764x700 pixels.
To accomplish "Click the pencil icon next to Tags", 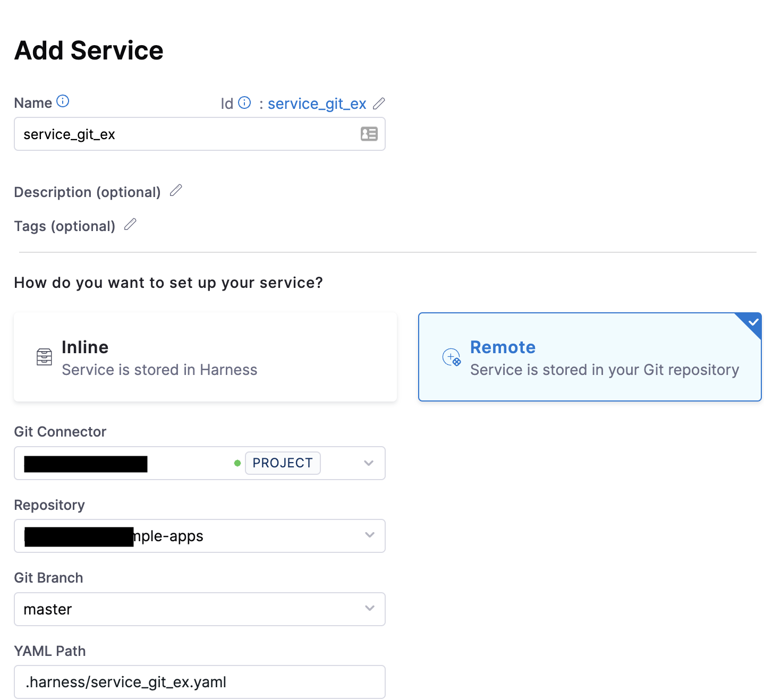I will click(x=130, y=225).
